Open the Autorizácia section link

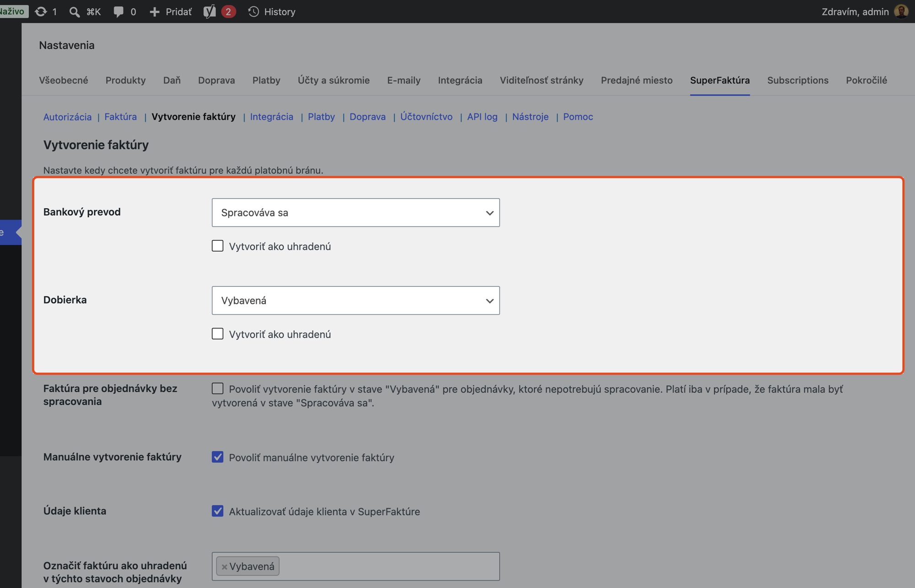tap(67, 117)
